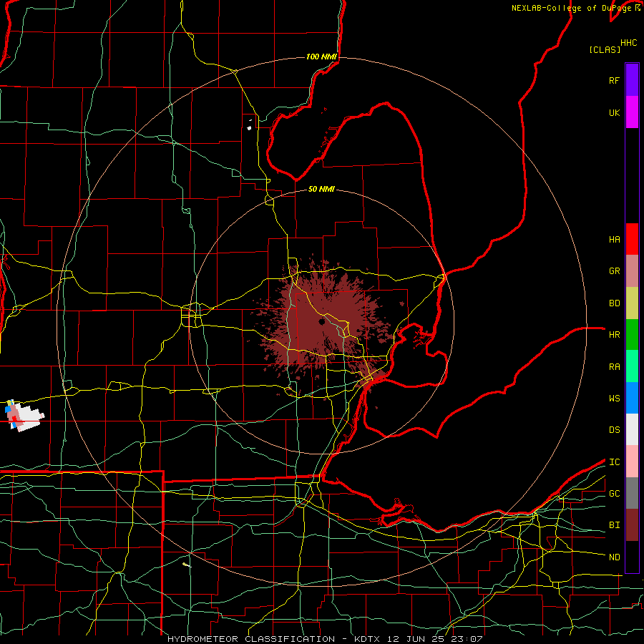Click the HR green legend color swatch
The width and height of the screenshot is (644, 644).
(632, 335)
